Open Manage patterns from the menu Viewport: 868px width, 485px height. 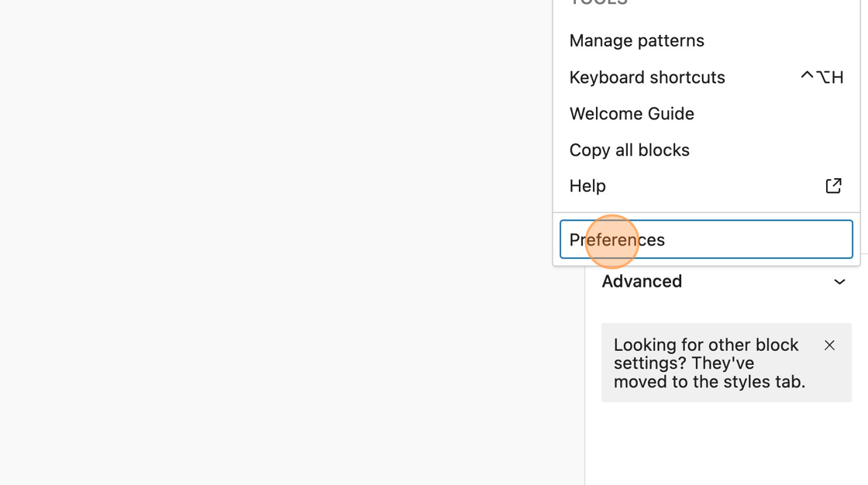click(636, 40)
